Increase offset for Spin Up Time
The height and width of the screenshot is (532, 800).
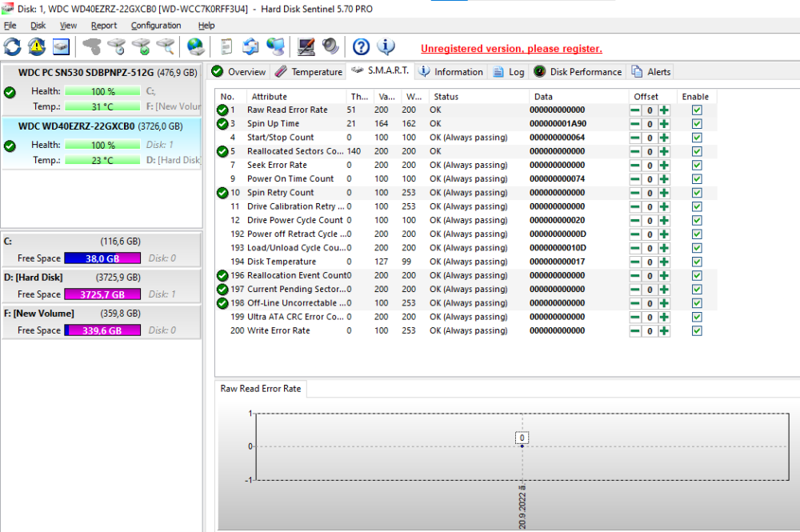pos(664,124)
